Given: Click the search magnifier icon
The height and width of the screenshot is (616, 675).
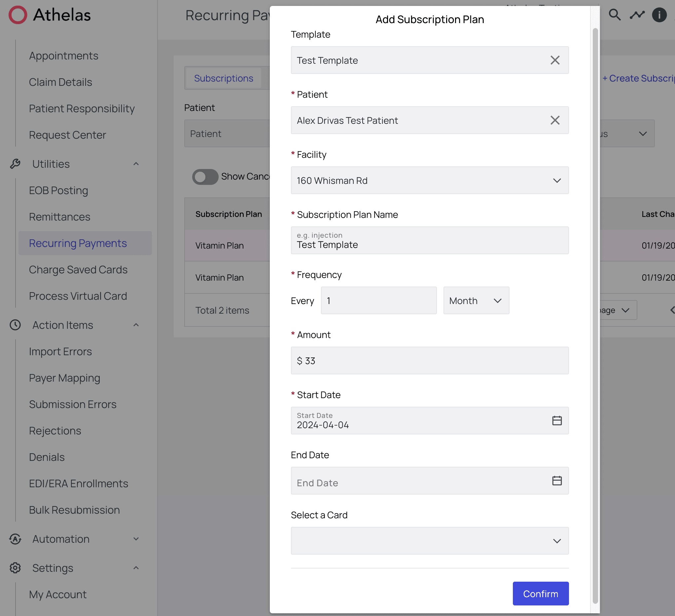Looking at the screenshot, I should 614,15.
